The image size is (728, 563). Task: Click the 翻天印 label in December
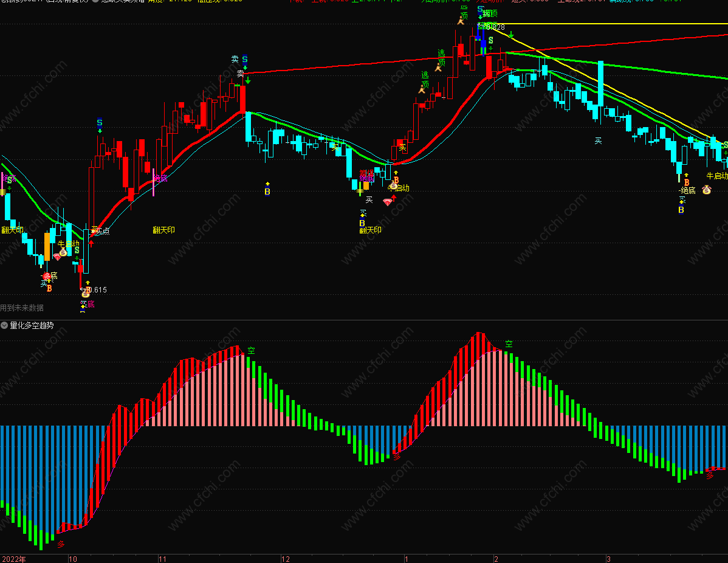371,230
